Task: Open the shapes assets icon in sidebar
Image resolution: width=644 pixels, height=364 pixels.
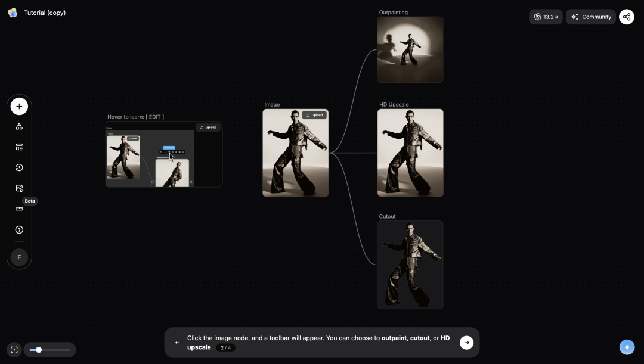Action: click(19, 126)
